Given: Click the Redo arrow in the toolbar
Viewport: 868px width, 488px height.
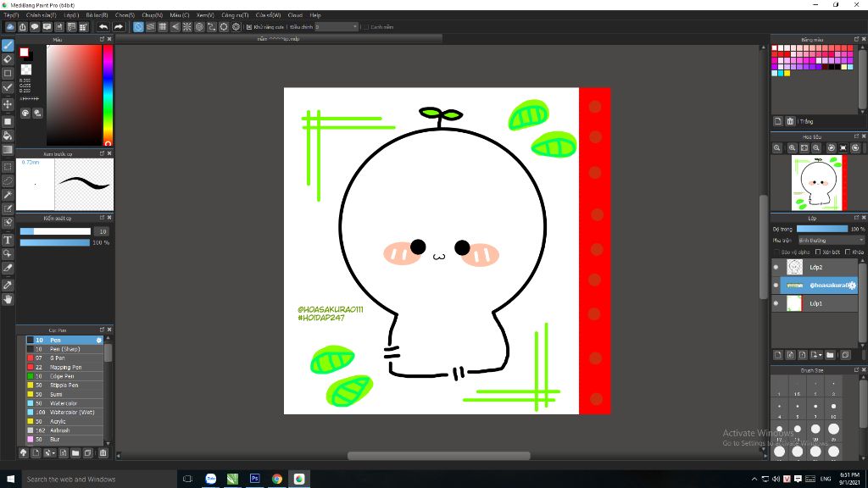Looking at the screenshot, I should (x=119, y=27).
